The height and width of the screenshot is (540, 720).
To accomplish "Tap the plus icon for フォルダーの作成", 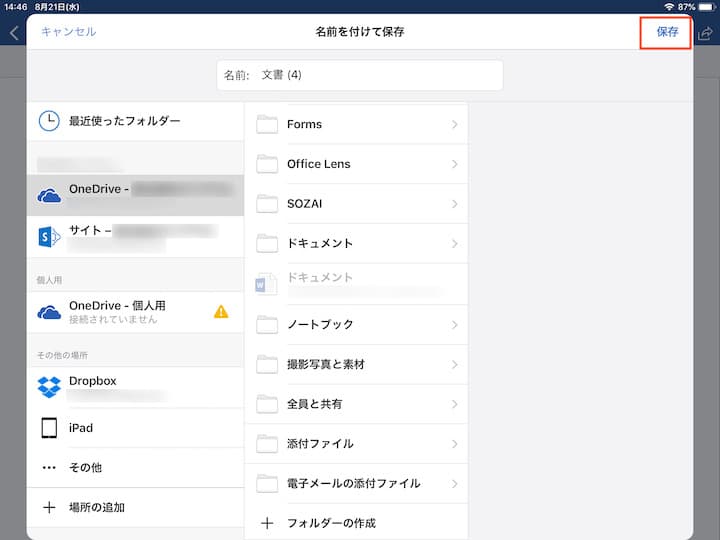I will [267, 523].
